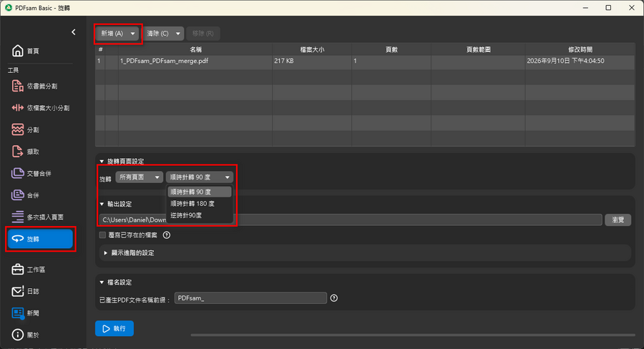Select the 1_PDFsam_PDFsam_merge.pdf row
Screen dimensions: 644x349
(x=365, y=61)
